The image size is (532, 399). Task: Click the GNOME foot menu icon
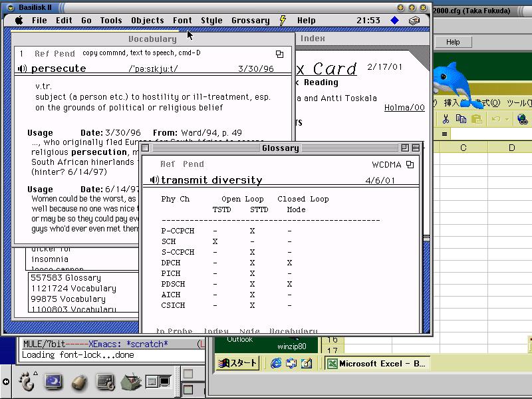point(27,382)
